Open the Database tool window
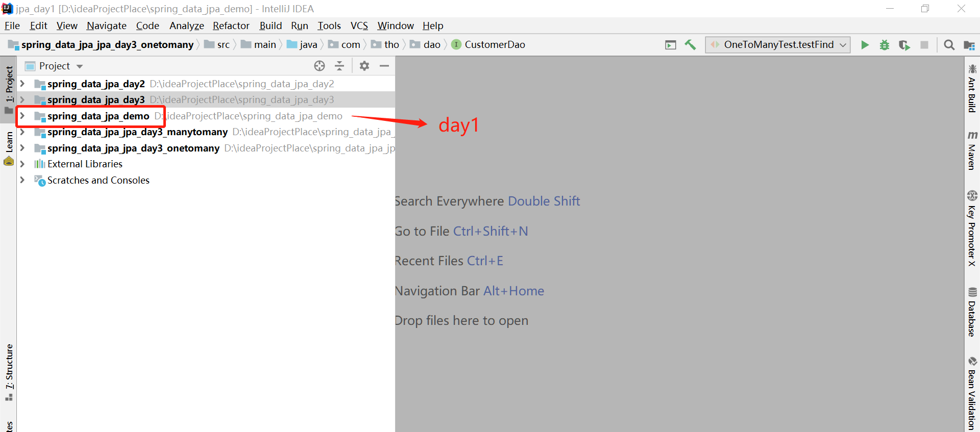 [972, 312]
